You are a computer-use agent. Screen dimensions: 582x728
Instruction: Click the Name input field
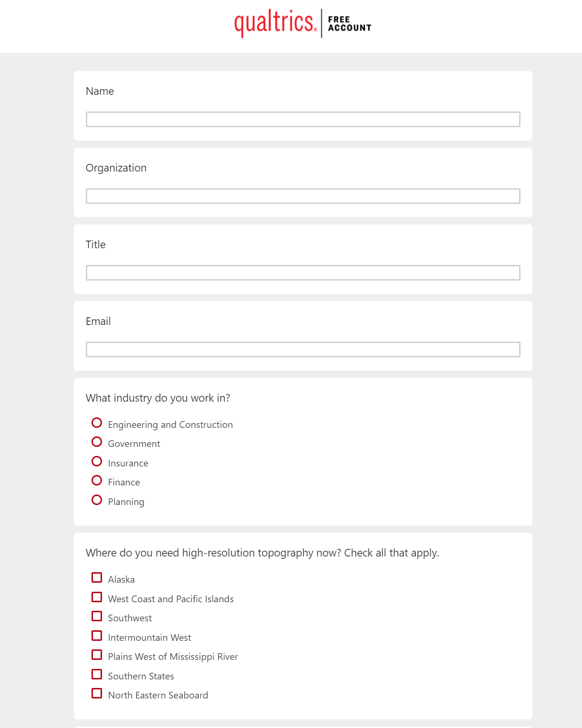pyautogui.click(x=303, y=120)
